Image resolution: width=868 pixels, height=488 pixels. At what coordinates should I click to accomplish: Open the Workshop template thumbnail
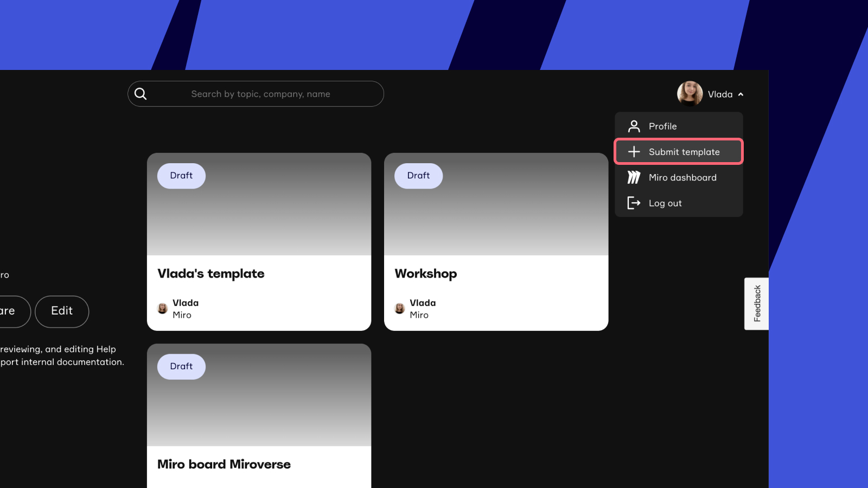[496, 217]
